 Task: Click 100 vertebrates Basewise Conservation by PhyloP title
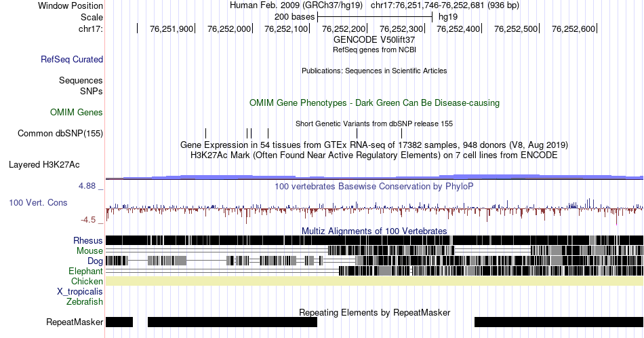(x=374, y=186)
